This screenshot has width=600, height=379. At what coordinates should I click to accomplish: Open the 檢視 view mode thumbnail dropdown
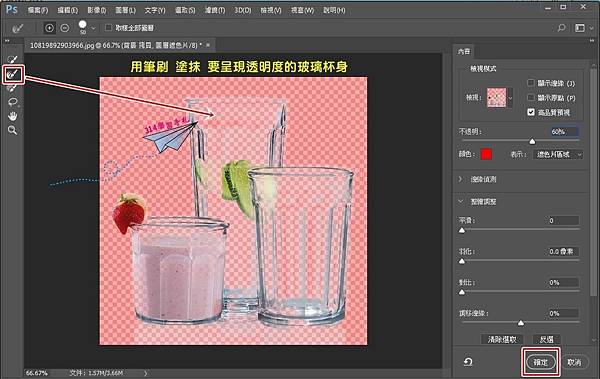pyautogui.click(x=499, y=98)
